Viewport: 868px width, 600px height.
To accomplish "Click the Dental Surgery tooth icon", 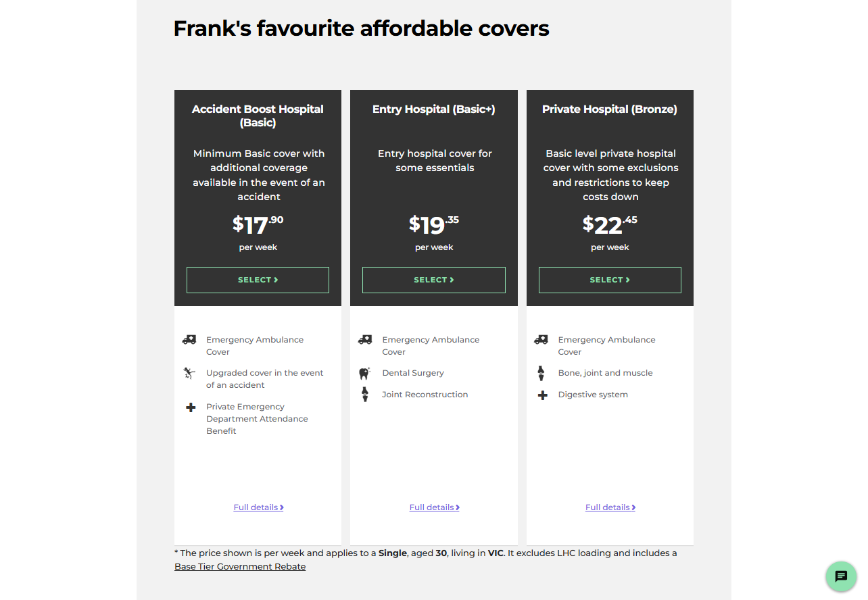I will 364,372.
